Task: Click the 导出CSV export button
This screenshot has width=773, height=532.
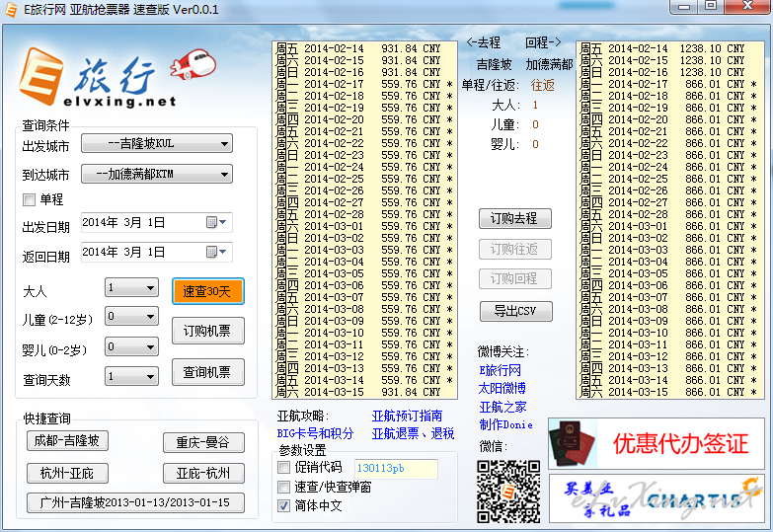Action: pos(516,311)
